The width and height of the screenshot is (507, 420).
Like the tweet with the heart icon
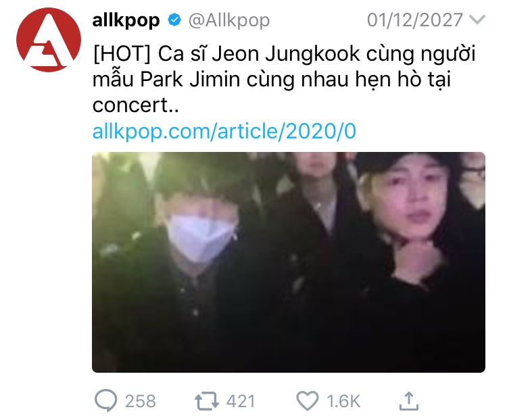(x=308, y=401)
